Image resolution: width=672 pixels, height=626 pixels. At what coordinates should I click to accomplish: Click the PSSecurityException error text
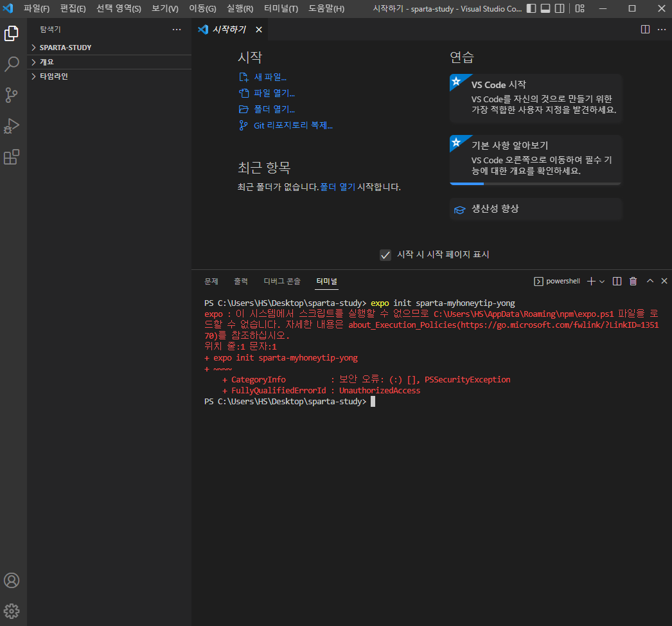point(467,380)
